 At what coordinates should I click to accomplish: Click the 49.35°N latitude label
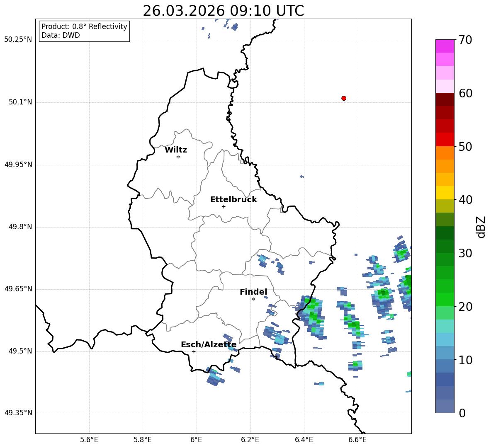pos(18,413)
